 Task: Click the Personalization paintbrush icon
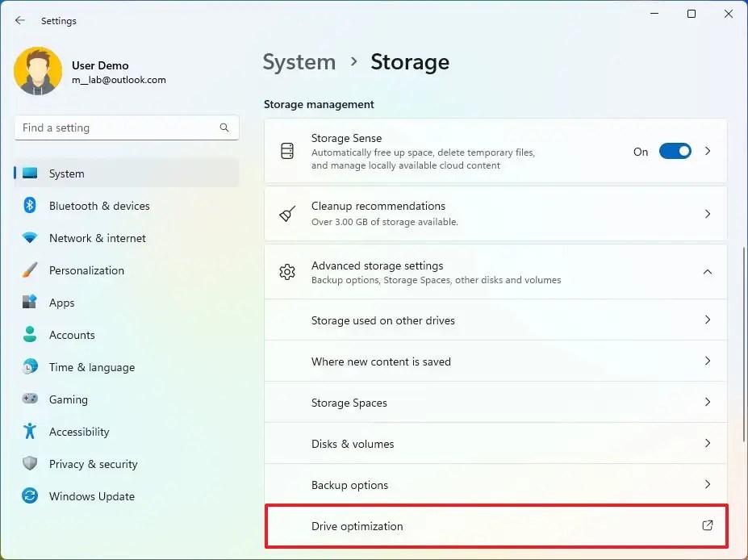point(28,270)
